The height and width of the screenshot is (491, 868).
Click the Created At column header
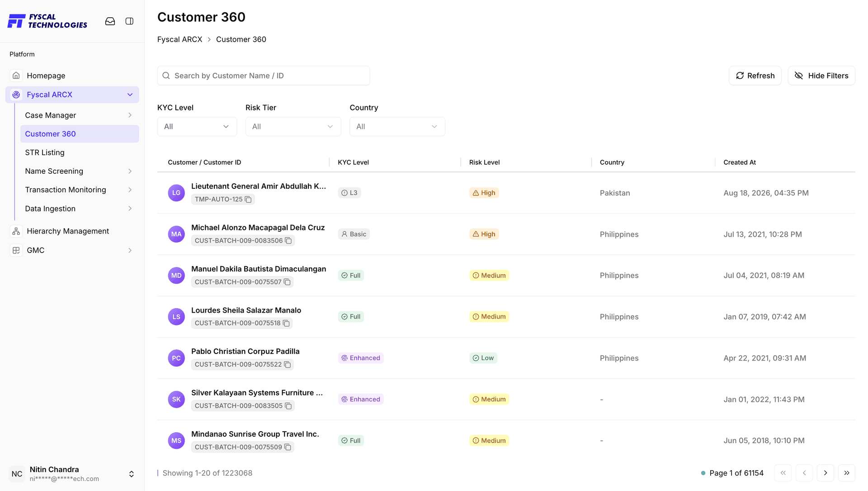(x=740, y=162)
